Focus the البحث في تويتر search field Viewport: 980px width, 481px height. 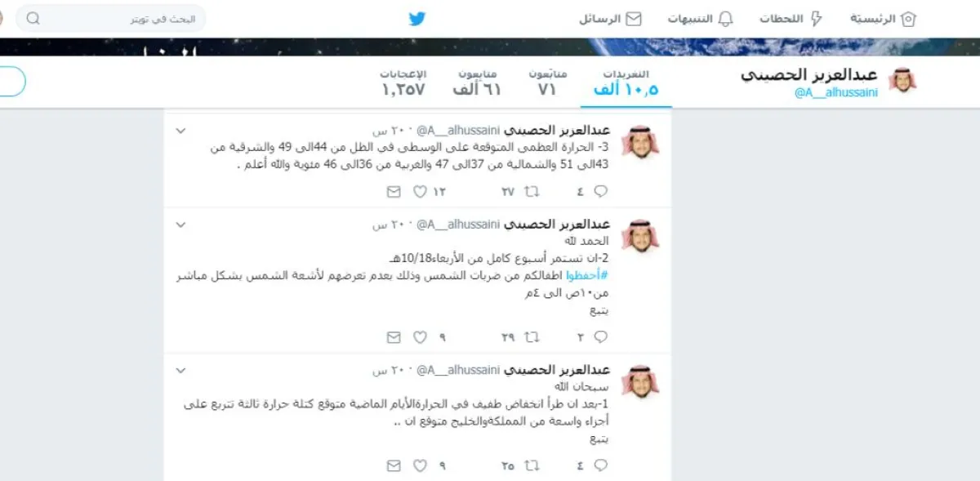tap(111, 18)
